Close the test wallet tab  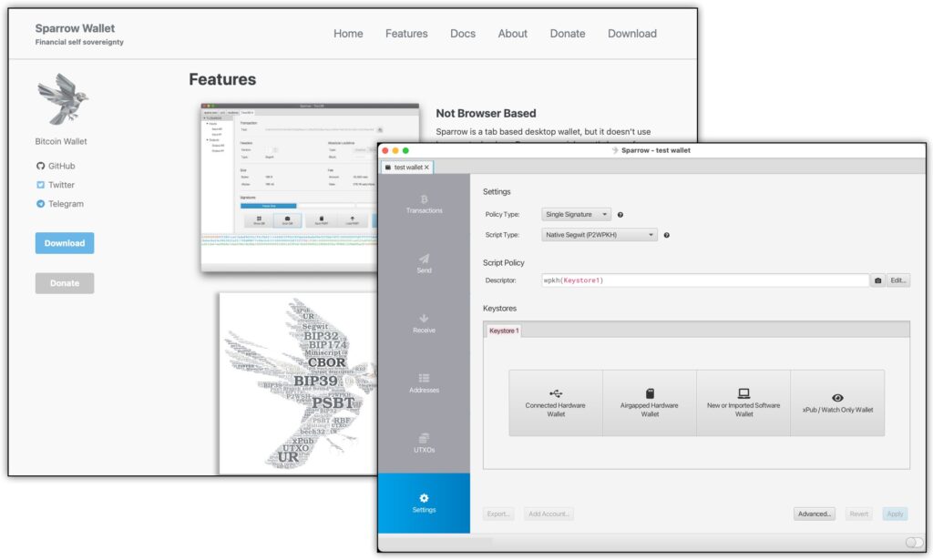426,168
